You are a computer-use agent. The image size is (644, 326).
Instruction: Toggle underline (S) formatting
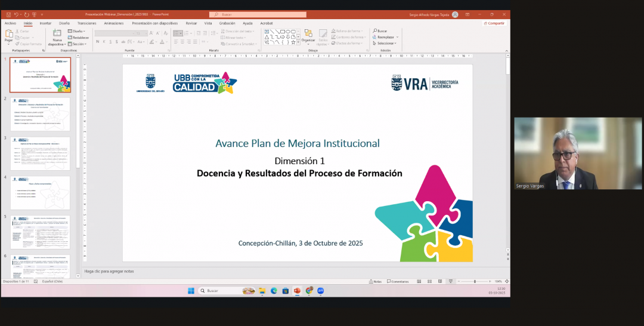[110, 42]
